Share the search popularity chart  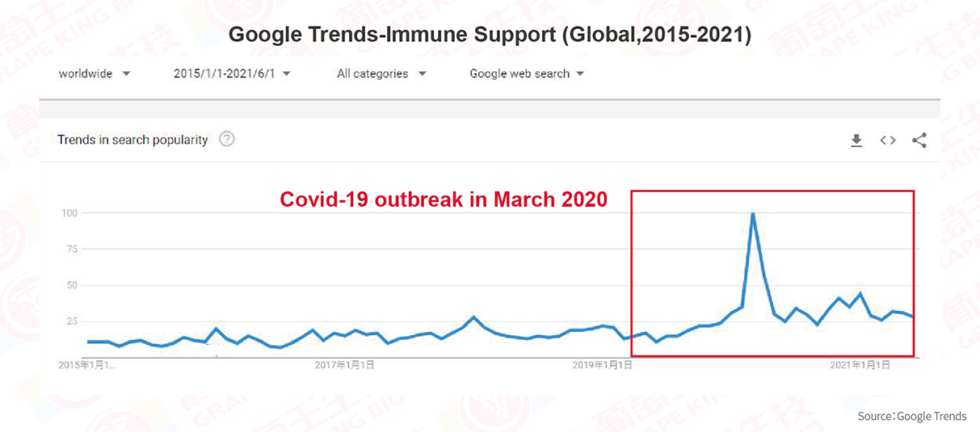[x=919, y=141]
